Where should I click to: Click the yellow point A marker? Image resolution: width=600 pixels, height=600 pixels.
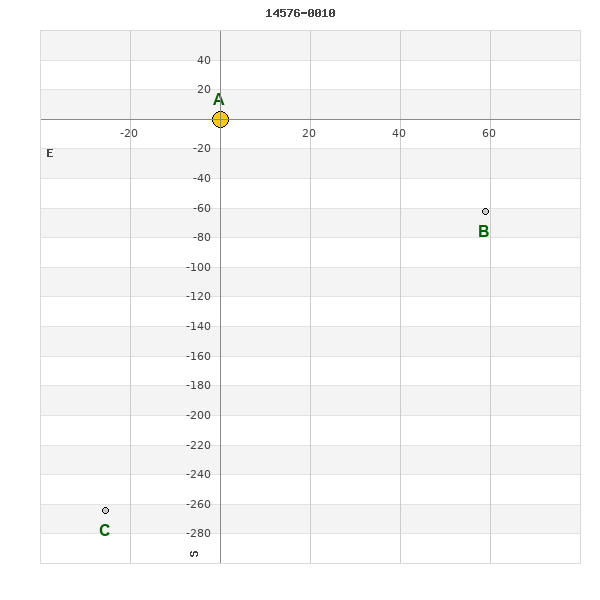click(x=220, y=120)
